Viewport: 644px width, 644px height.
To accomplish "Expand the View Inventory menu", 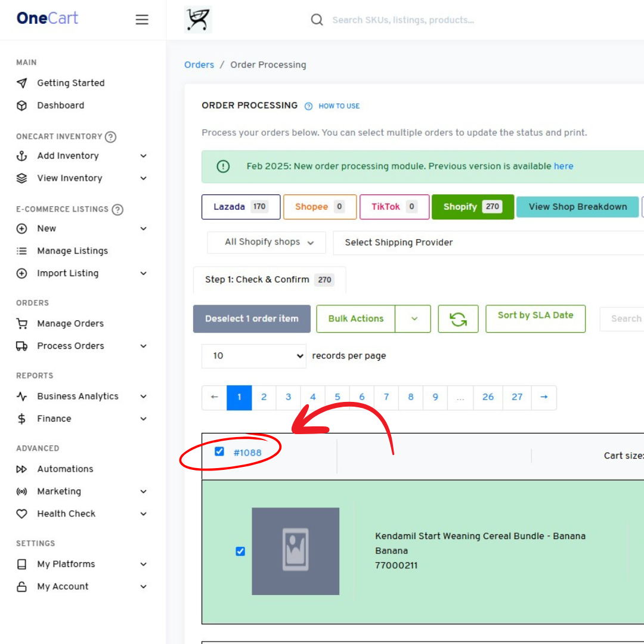I will (143, 178).
